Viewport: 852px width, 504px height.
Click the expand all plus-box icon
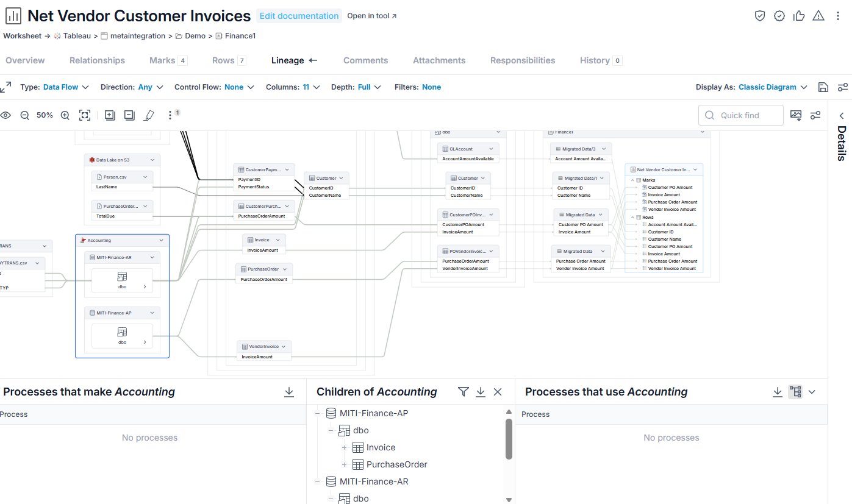(x=110, y=115)
